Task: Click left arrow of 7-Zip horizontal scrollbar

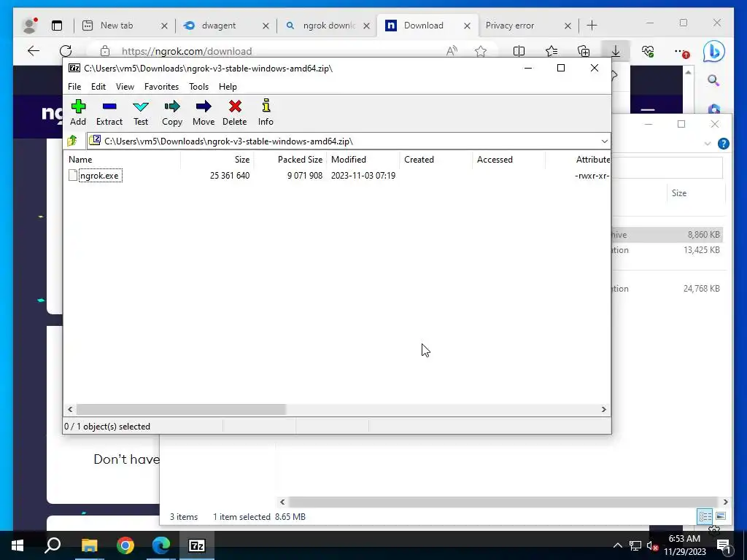Action: [x=71, y=410]
